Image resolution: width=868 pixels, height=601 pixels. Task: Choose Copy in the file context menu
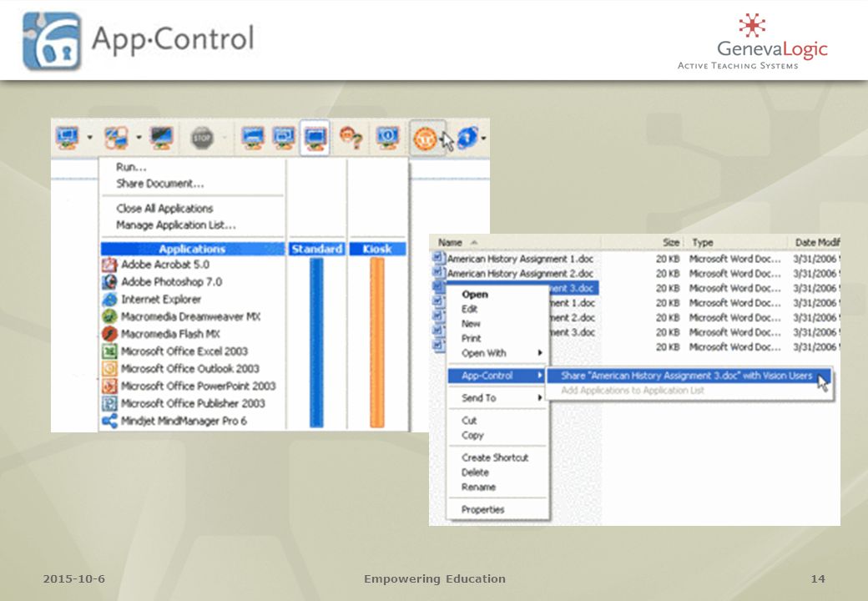click(x=472, y=436)
